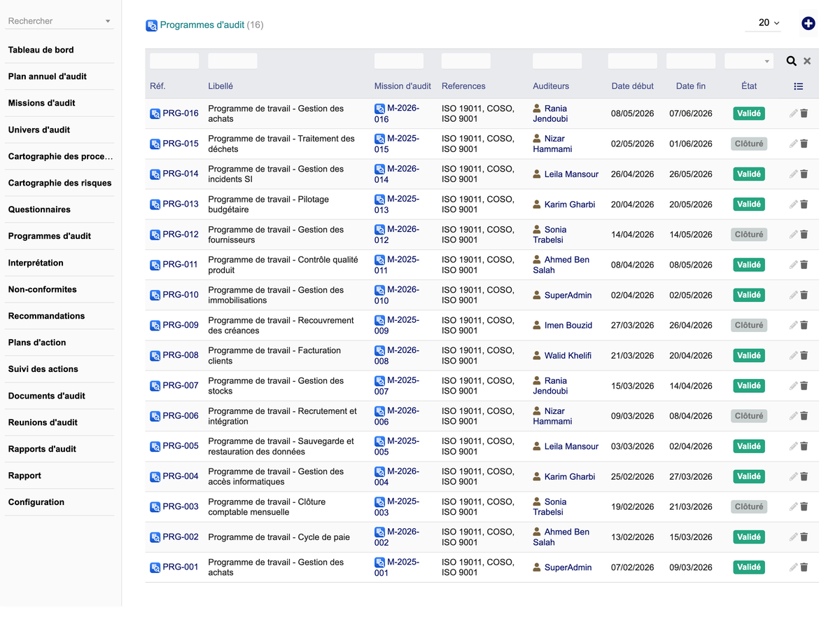Click the pencil icon in PRG-009 row

(793, 325)
